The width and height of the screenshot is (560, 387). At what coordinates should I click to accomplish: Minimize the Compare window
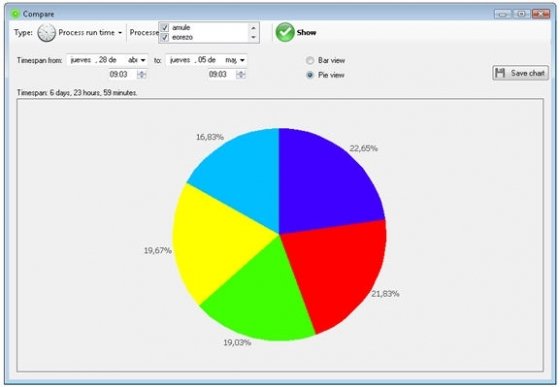(503, 14)
